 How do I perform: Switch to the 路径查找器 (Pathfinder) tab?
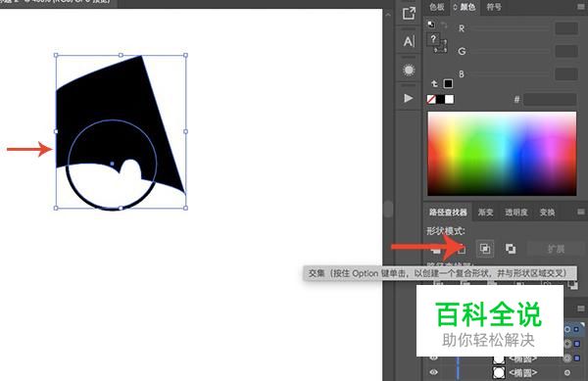(x=448, y=213)
